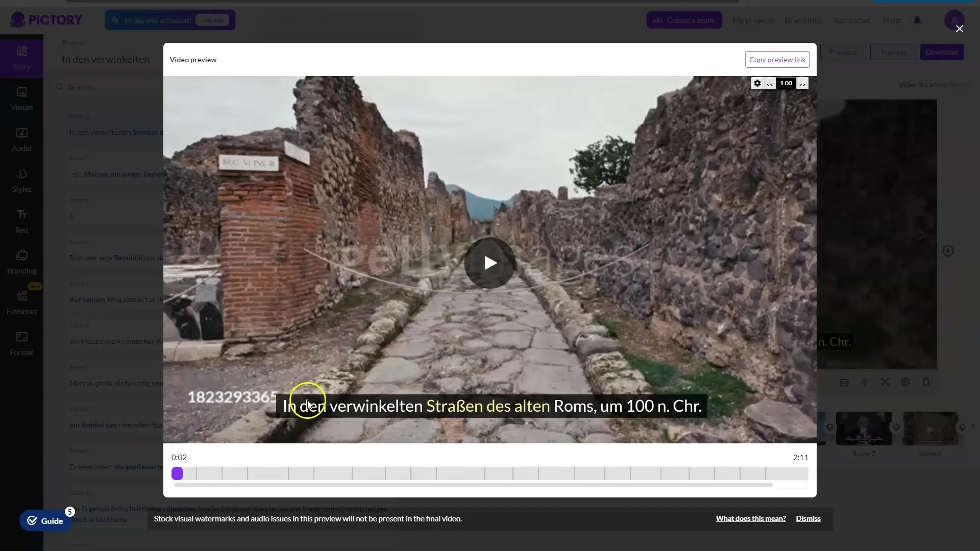Open scene settings gear below canvas

coord(905,382)
